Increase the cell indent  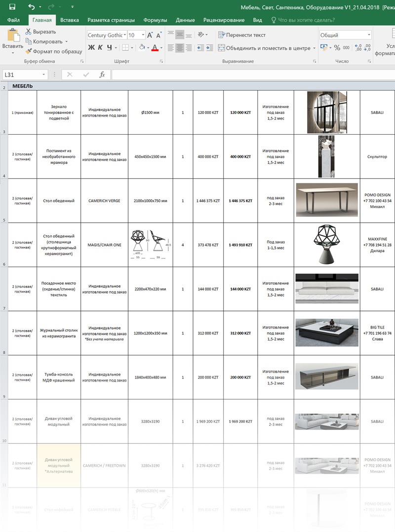click(x=210, y=48)
